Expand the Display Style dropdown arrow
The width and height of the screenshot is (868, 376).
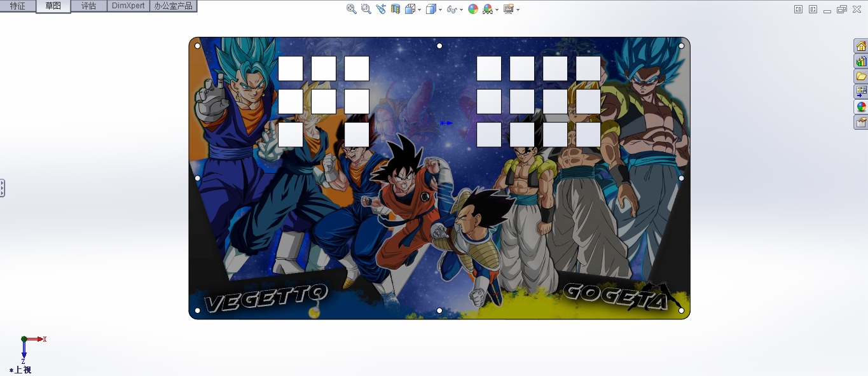[x=440, y=10]
